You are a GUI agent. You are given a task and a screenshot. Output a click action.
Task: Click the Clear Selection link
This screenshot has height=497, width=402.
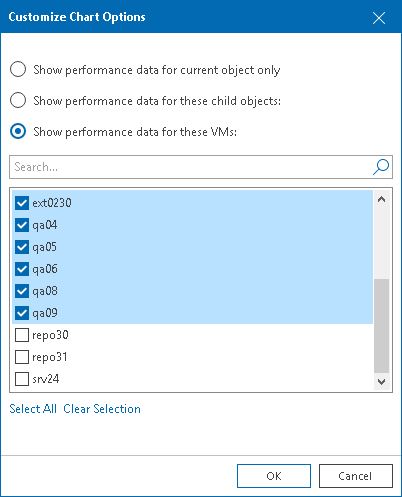pos(102,409)
